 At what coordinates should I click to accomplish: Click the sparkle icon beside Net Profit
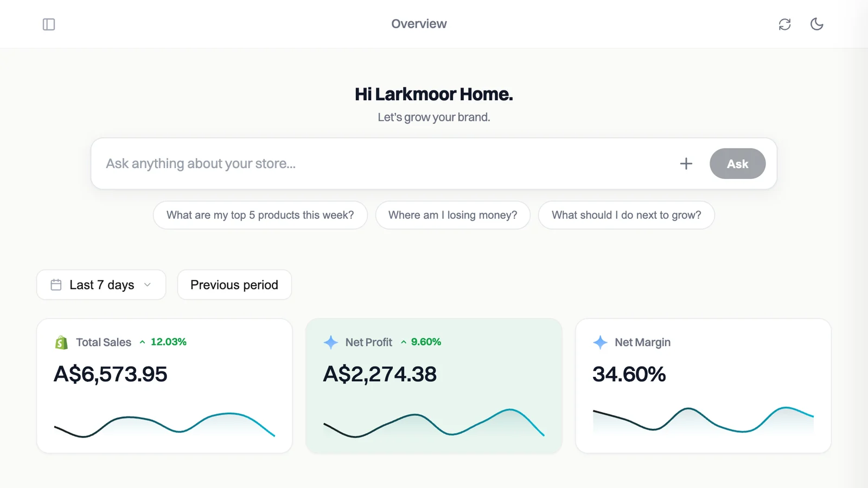pos(331,342)
